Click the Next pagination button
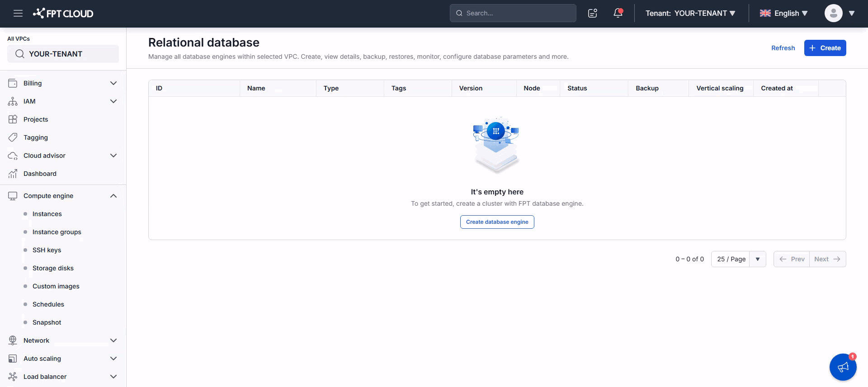The width and height of the screenshot is (868, 387). tap(827, 259)
